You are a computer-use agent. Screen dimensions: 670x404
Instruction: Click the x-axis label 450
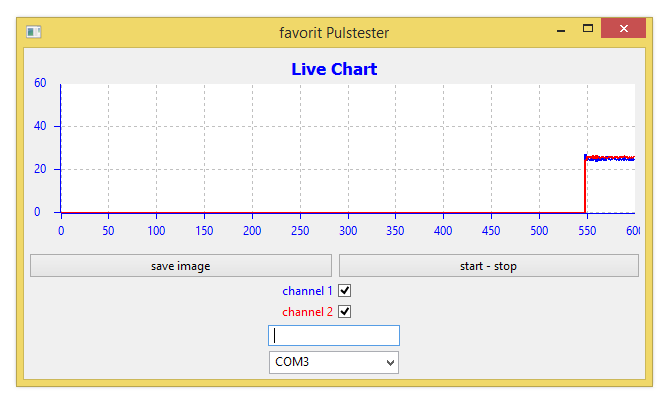pos(491,231)
